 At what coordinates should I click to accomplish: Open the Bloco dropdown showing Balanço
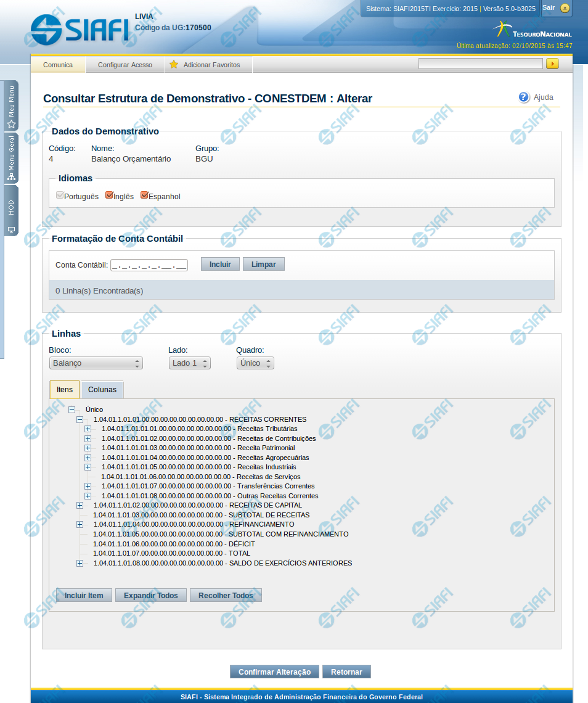pyautogui.click(x=96, y=363)
